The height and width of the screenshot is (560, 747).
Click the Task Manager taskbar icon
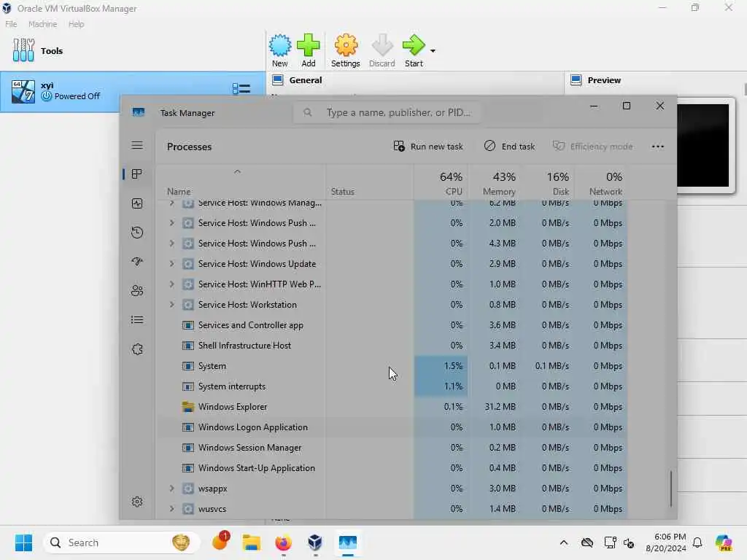click(348, 542)
